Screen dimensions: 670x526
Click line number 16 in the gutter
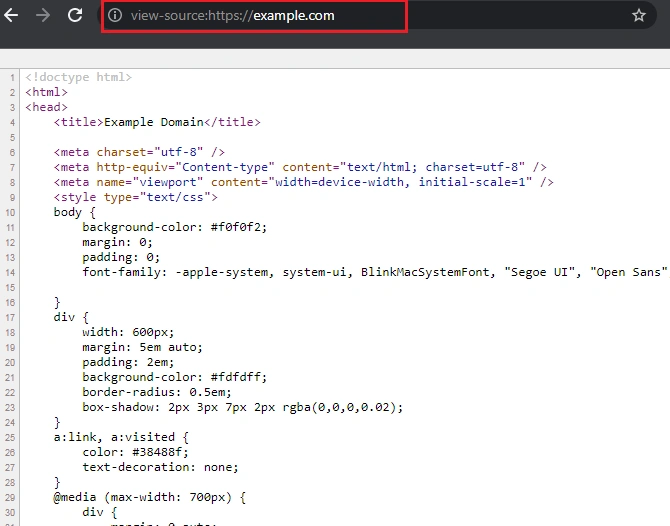pyautogui.click(x=10, y=303)
